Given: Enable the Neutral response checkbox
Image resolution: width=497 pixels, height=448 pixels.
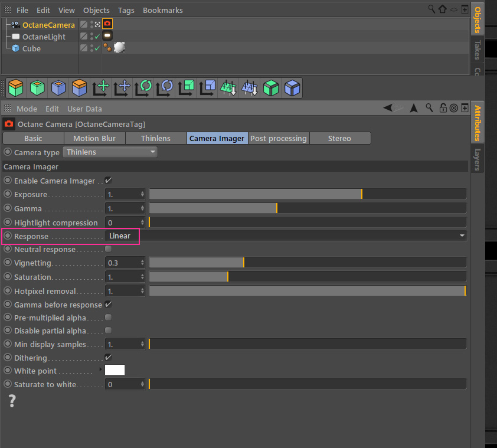Looking at the screenshot, I should pyautogui.click(x=109, y=249).
